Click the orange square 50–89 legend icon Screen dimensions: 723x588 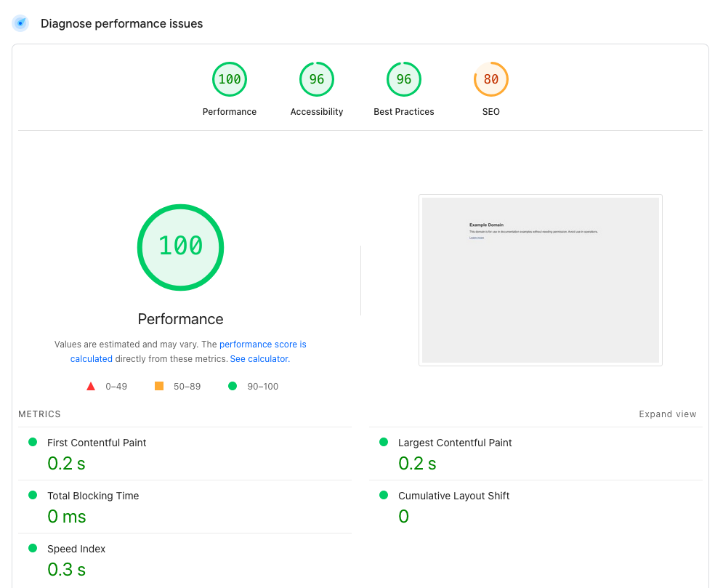pos(159,386)
